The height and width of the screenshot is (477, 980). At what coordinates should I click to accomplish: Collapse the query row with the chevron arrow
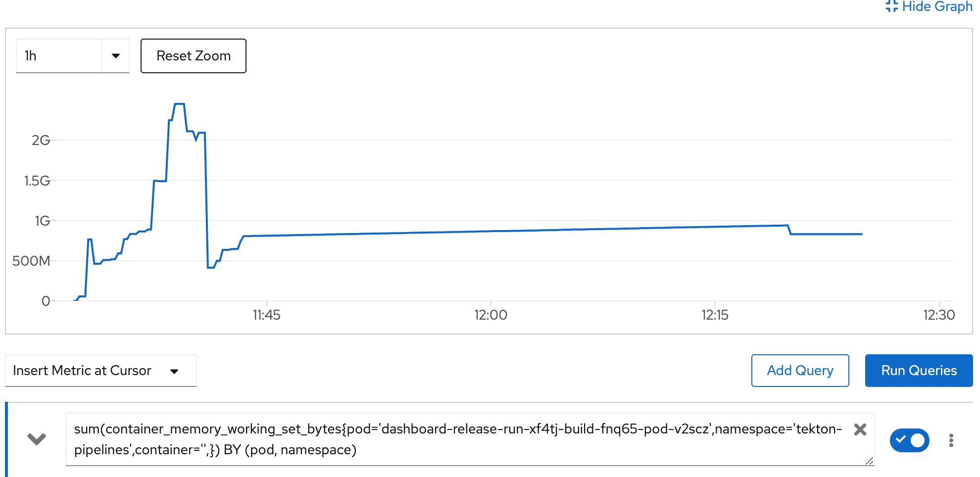(36, 439)
